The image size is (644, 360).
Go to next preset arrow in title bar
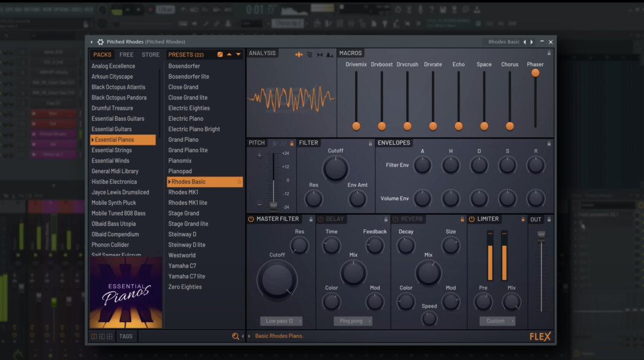click(x=532, y=42)
